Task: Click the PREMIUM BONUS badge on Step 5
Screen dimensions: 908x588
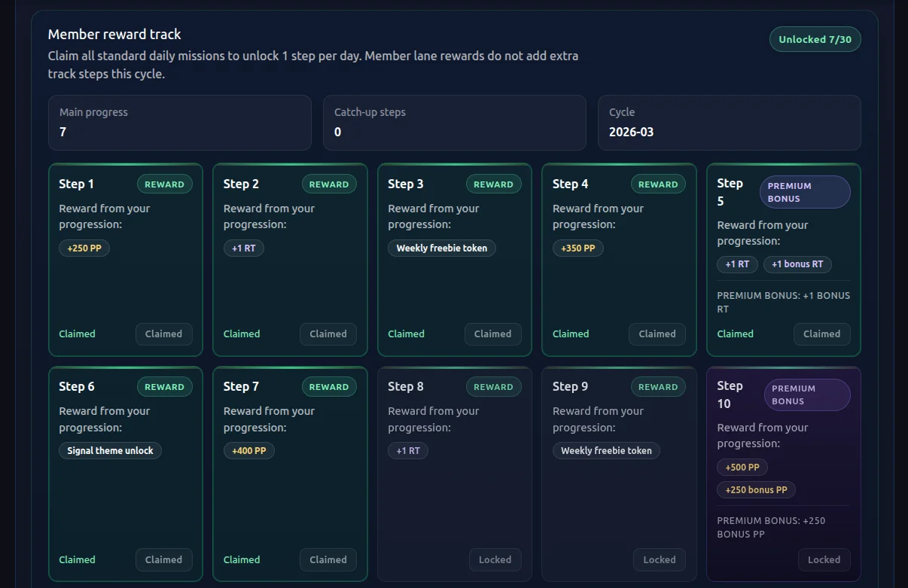Action: pyautogui.click(x=805, y=192)
